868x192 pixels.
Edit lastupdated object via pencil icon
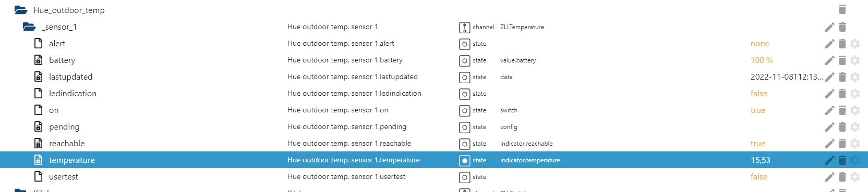(829, 77)
